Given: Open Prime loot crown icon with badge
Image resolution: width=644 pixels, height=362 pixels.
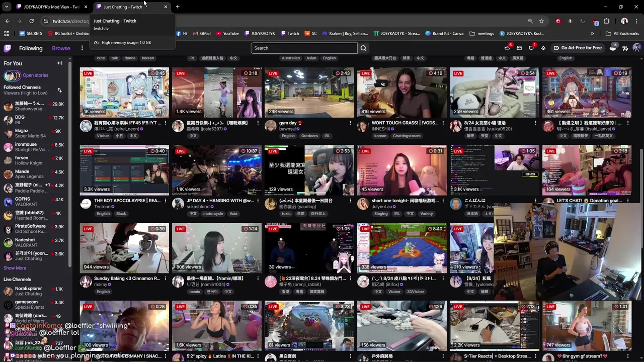Looking at the screenshot, I should pyautogui.click(x=507, y=48).
